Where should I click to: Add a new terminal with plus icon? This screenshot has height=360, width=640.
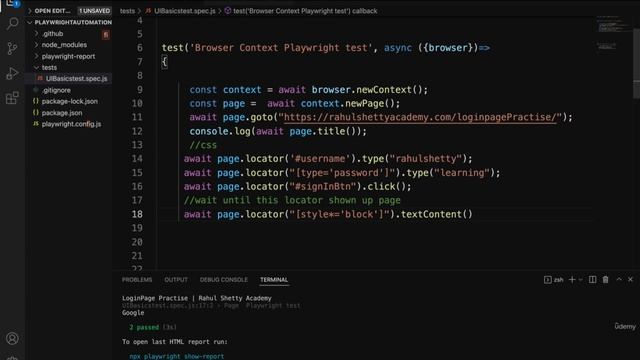(572, 280)
